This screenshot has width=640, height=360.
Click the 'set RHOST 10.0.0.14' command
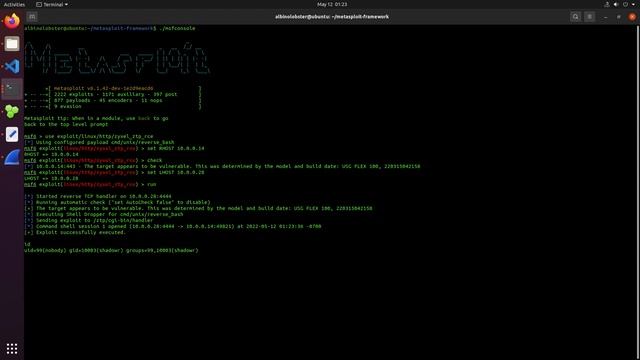[x=176, y=149]
